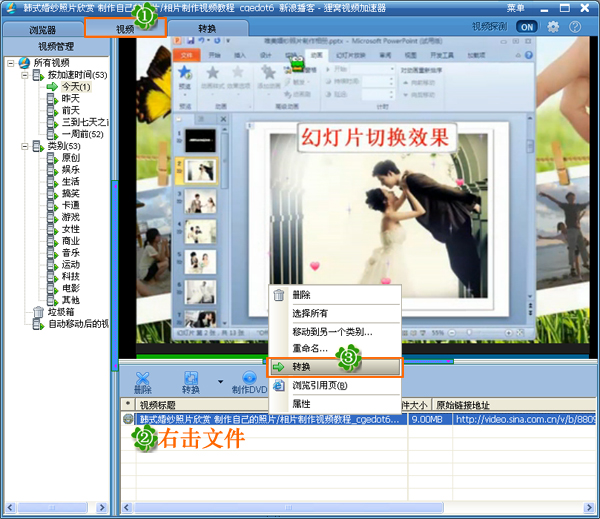Image resolution: width=600 pixels, height=519 pixels.
Task: Click the 转换 toolbar button icon
Action: [x=191, y=383]
